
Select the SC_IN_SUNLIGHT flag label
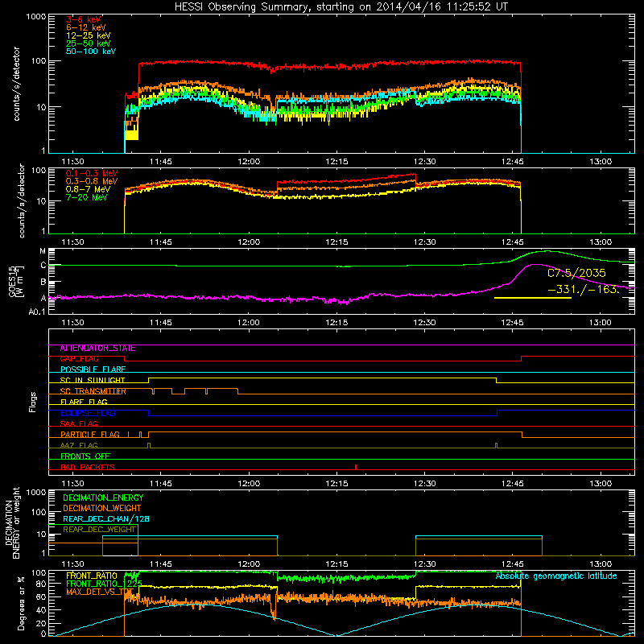(93, 380)
